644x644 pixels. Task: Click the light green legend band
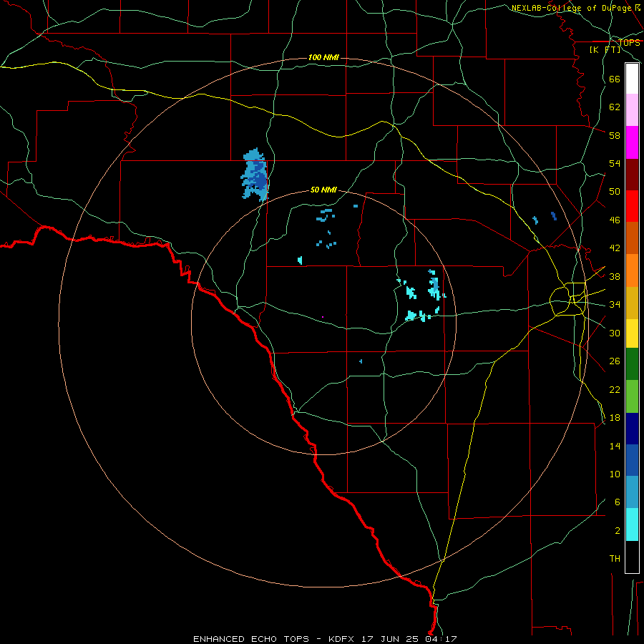click(x=632, y=396)
